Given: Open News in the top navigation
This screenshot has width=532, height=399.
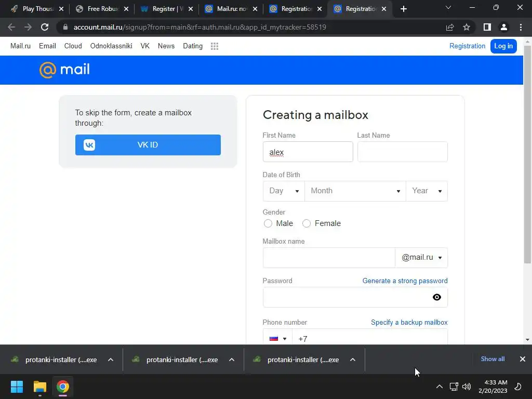Looking at the screenshot, I should [166, 46].
